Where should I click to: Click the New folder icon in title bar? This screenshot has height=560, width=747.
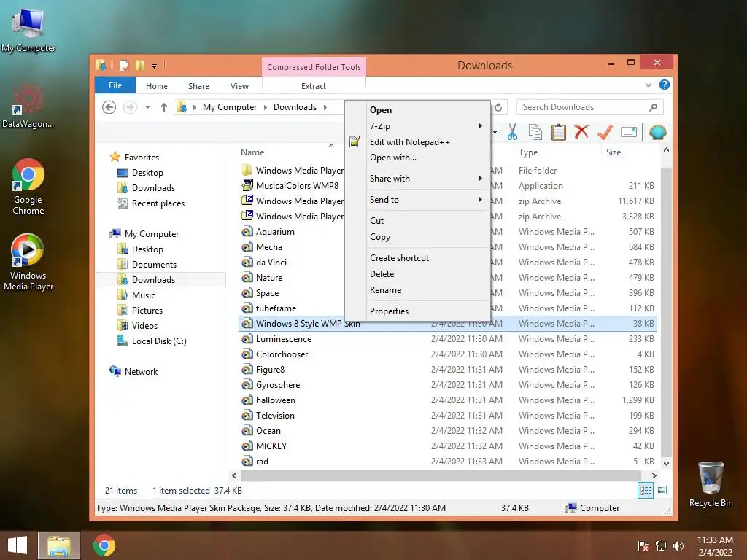pos(140,65)
